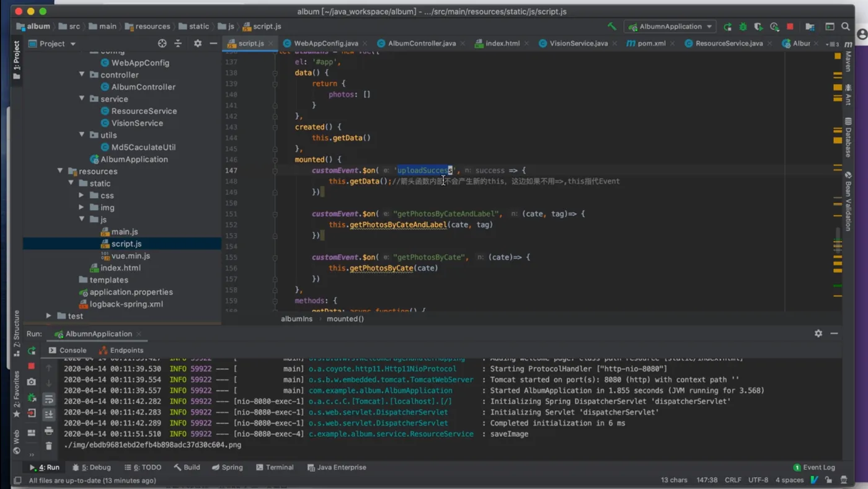
Task: Toggle soft-wrap in the console
Action: (x=49, y=399)
